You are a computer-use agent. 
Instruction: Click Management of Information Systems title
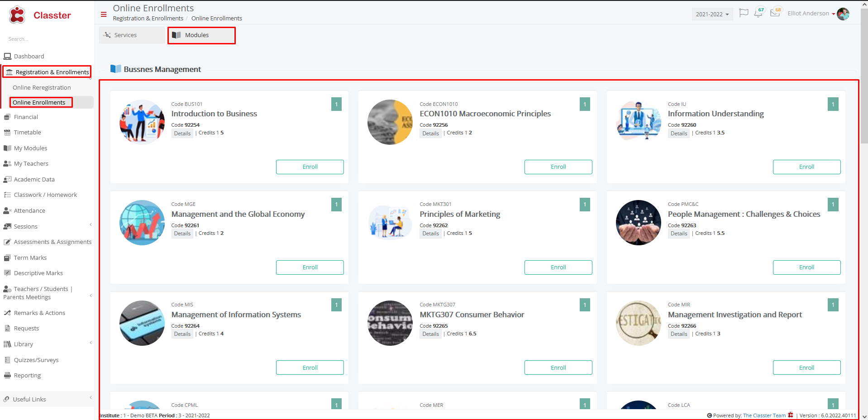coord(236,315)
